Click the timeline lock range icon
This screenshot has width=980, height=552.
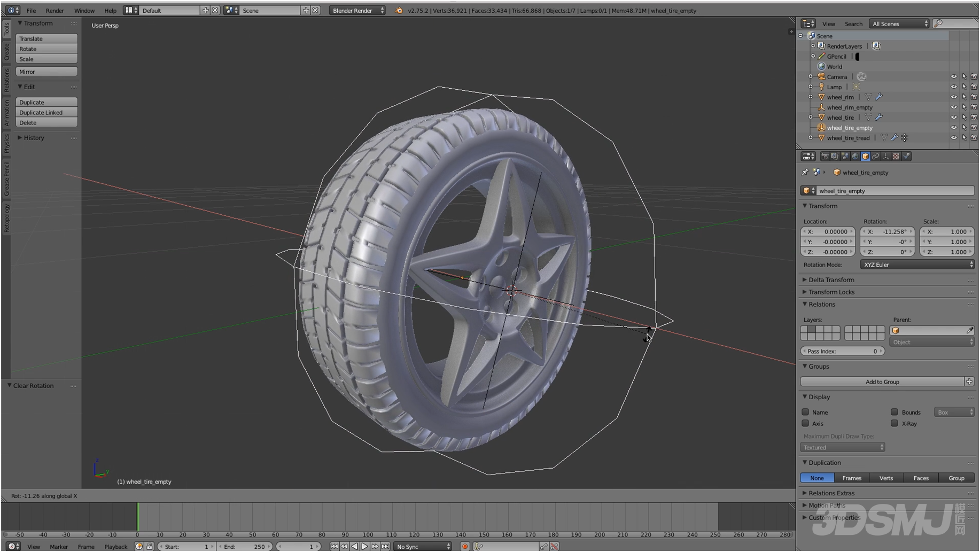point(149,546)
